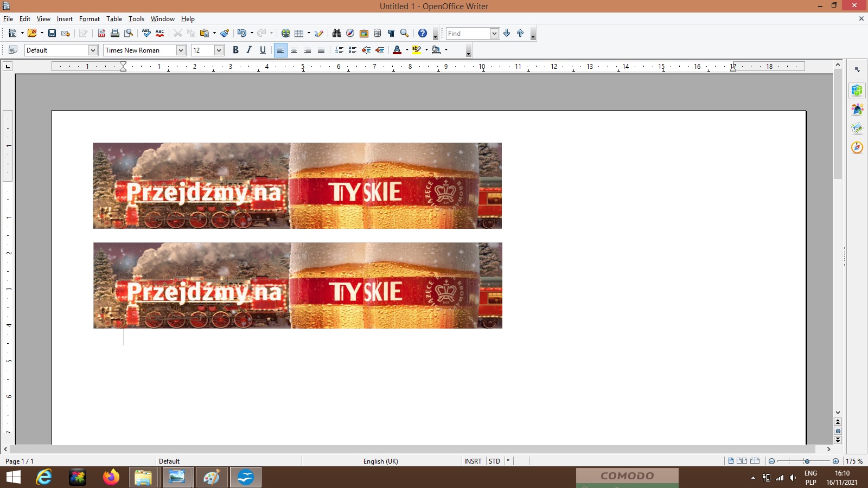868x488 pixels.
Task: Toggle Bold formatting
Action: pos(235,50)
